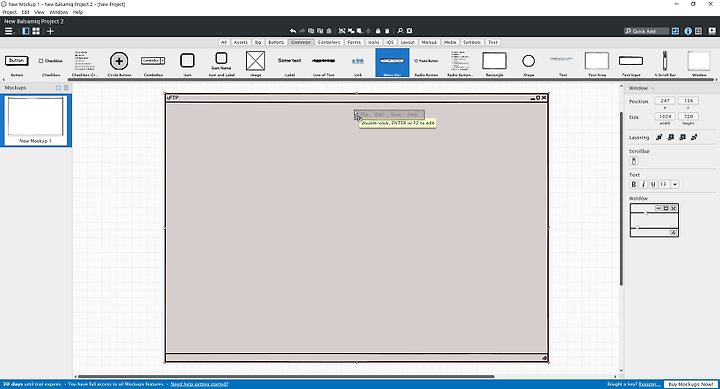Select the Rectangle control in library
720x389 pixels.
[x=495, y=63]
